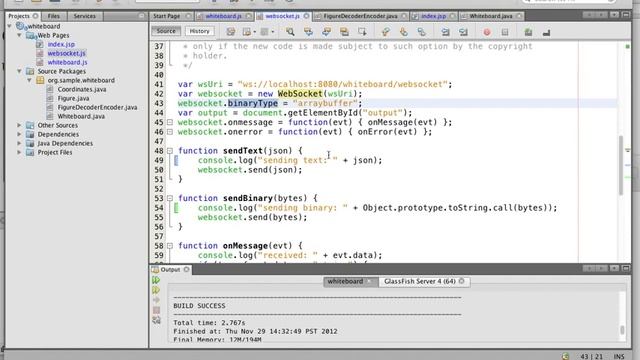Click the Next Bookmark icon

(x=404, y=32)
